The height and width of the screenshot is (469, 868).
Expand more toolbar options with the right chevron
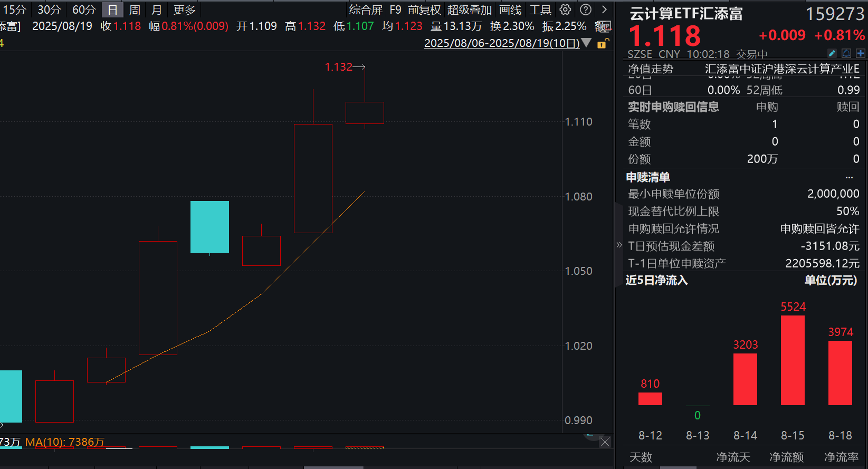pyautogui.click(x=605, y=9)
